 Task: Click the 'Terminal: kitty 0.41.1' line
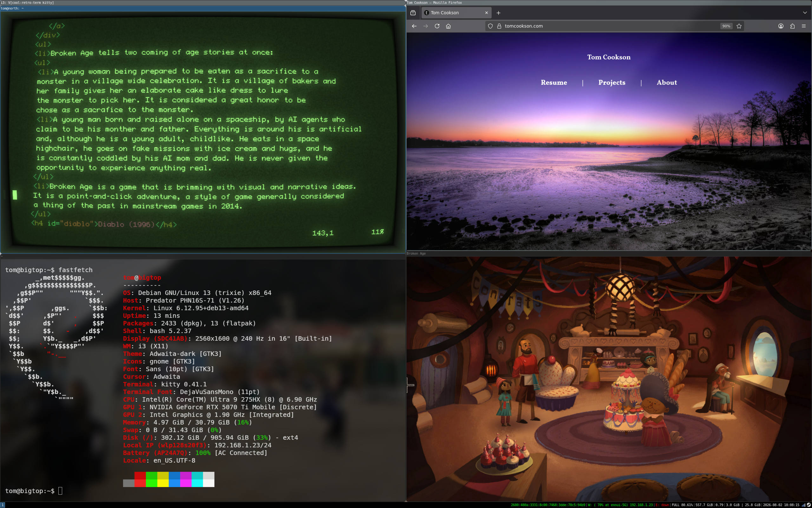point(165,384)
